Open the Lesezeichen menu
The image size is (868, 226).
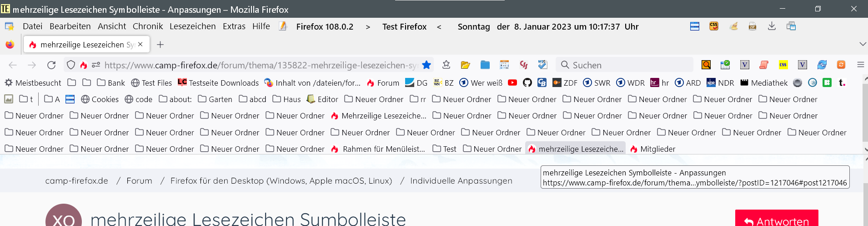tap(192, 26)
